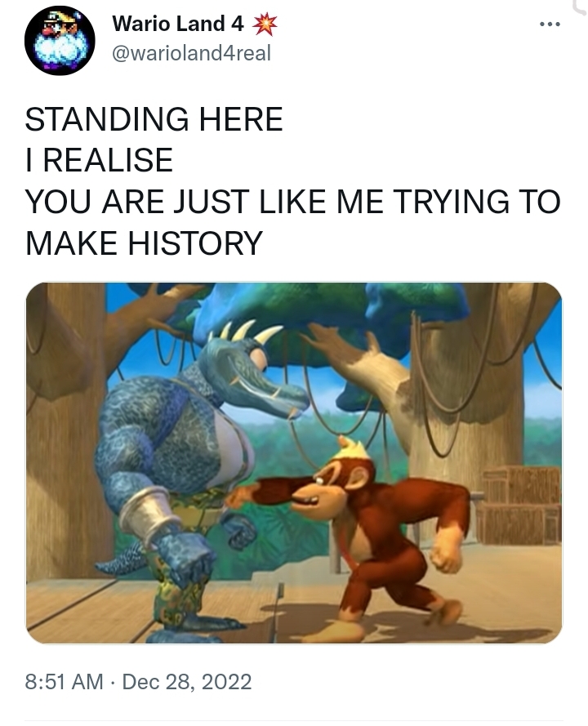The image size is (588, 726).
Task: Click King K. Rool's silver wristband
Action: pos(148,511)
